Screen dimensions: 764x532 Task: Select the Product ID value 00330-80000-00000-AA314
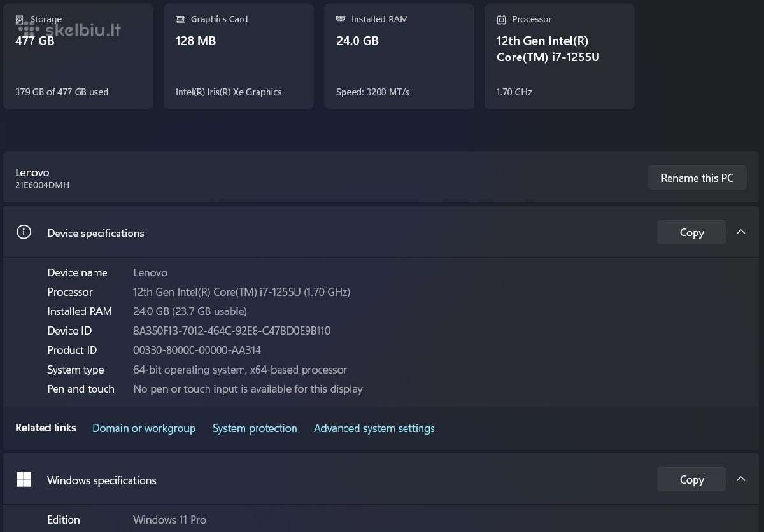(x=197, y=350)
